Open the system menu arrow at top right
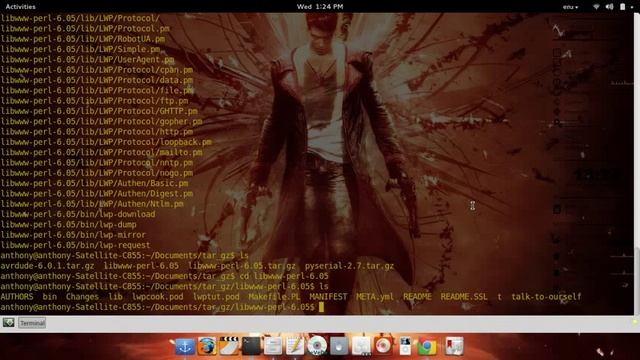The width and height of the screenshot is (640, 360). [x=632, y=7]
